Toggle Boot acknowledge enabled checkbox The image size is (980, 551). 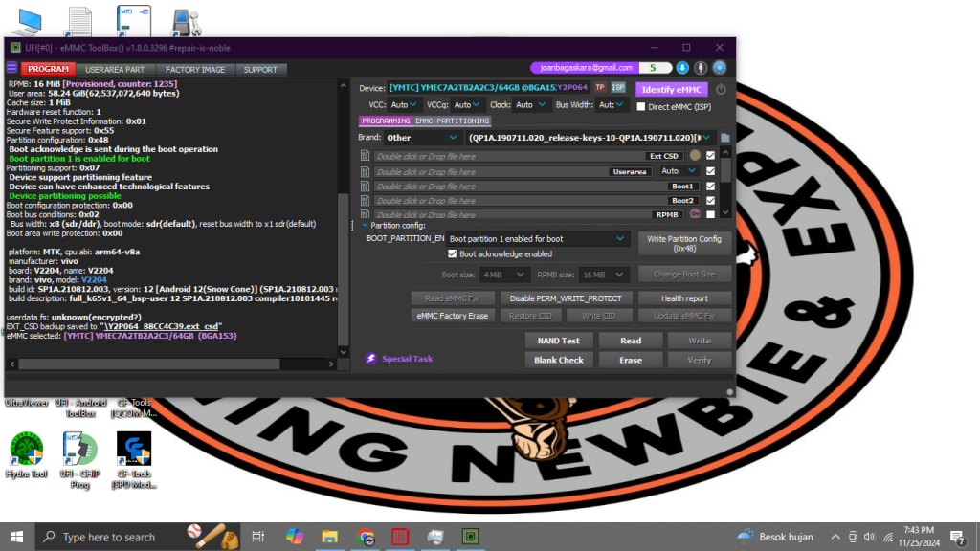(x=453, y=254)
